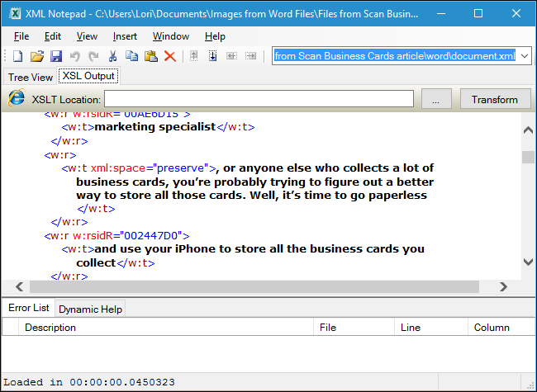Viewport: 537px width, 392px height.
Task: Expand the recent files address dropdown arrow
Action: (x=525, y=56)
